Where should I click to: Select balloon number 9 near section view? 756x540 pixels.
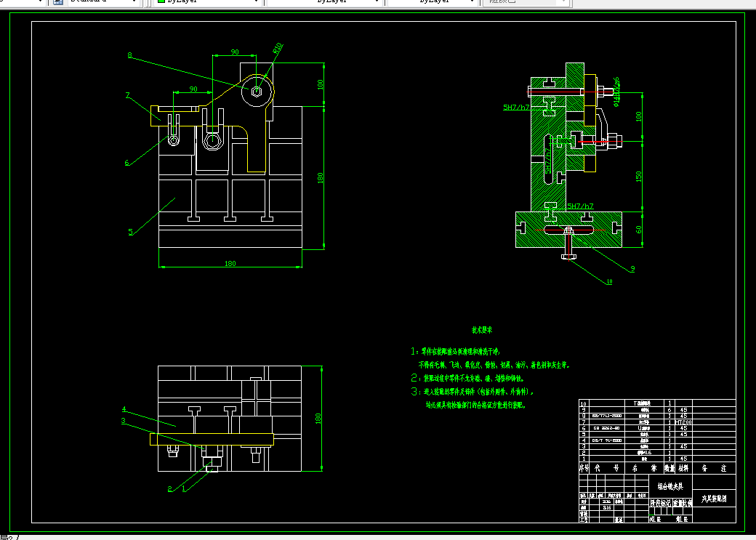(x=632, y=269)
